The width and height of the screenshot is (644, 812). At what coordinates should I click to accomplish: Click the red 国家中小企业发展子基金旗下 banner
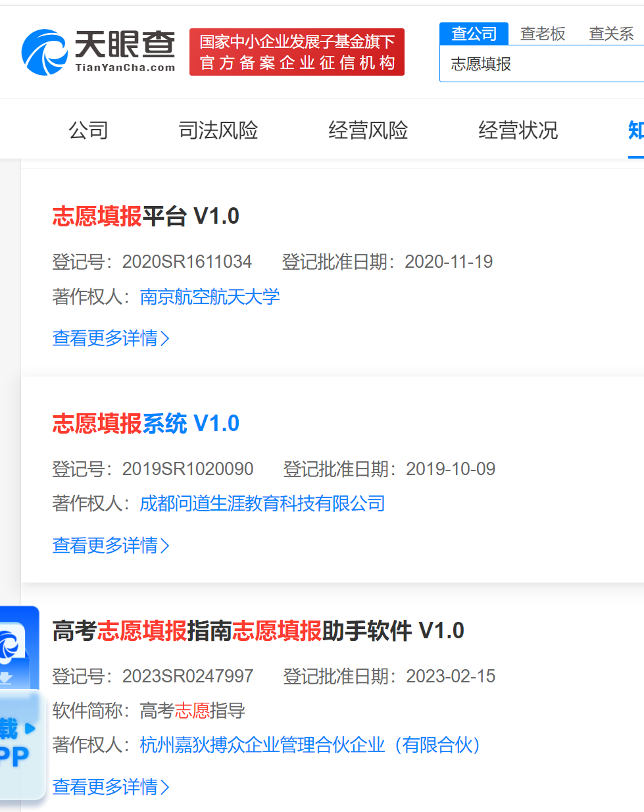click(x=297, y=52)
